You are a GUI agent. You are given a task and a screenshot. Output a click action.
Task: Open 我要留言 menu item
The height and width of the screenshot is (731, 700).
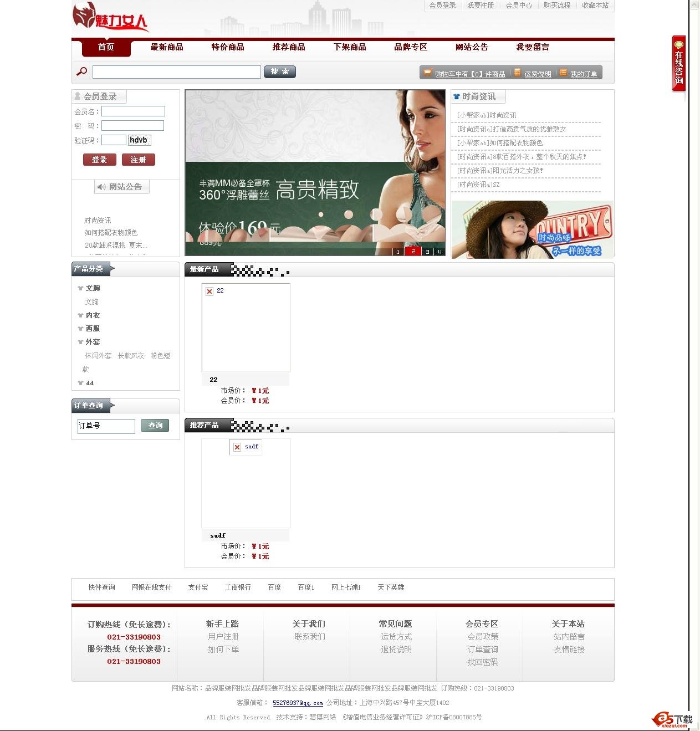pos(533,47)
